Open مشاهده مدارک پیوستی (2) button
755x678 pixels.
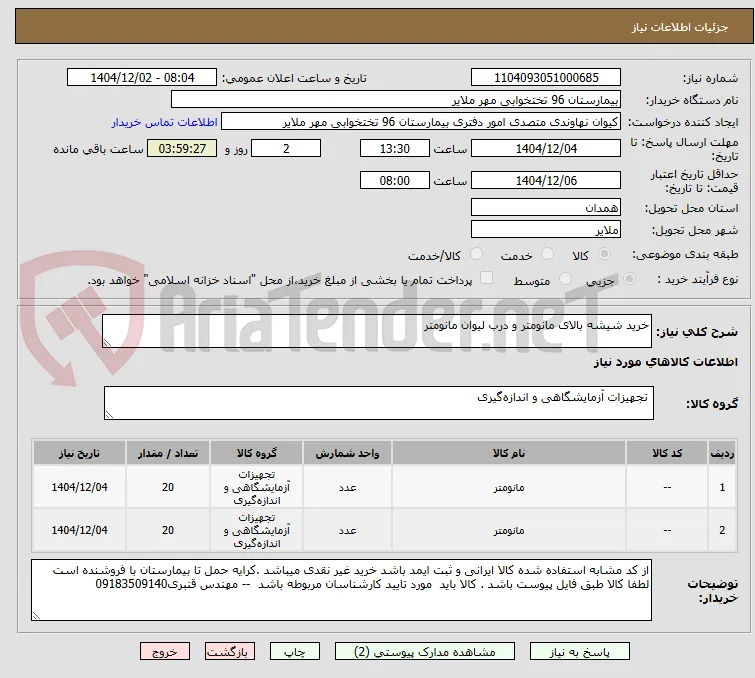[425, 652]
